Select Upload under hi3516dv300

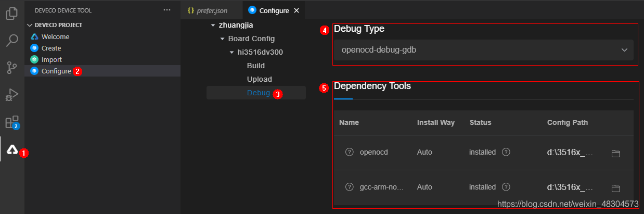259,79
